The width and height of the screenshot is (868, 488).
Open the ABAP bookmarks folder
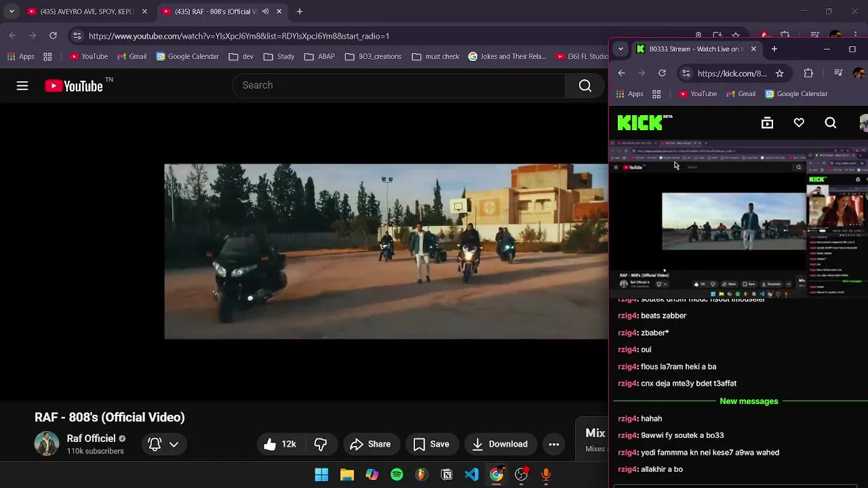click(x=319, y=56)
